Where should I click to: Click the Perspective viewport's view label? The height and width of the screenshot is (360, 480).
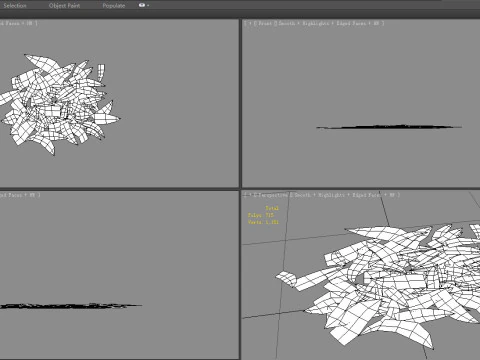[x=272, y=195]
